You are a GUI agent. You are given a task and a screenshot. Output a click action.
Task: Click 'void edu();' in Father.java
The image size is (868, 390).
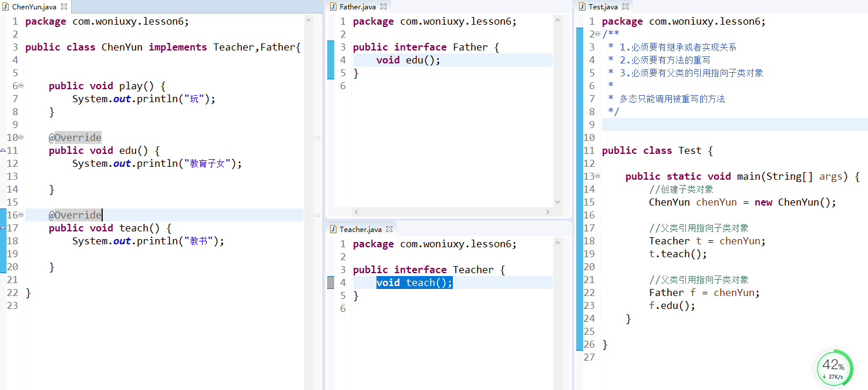pos(408,60)
